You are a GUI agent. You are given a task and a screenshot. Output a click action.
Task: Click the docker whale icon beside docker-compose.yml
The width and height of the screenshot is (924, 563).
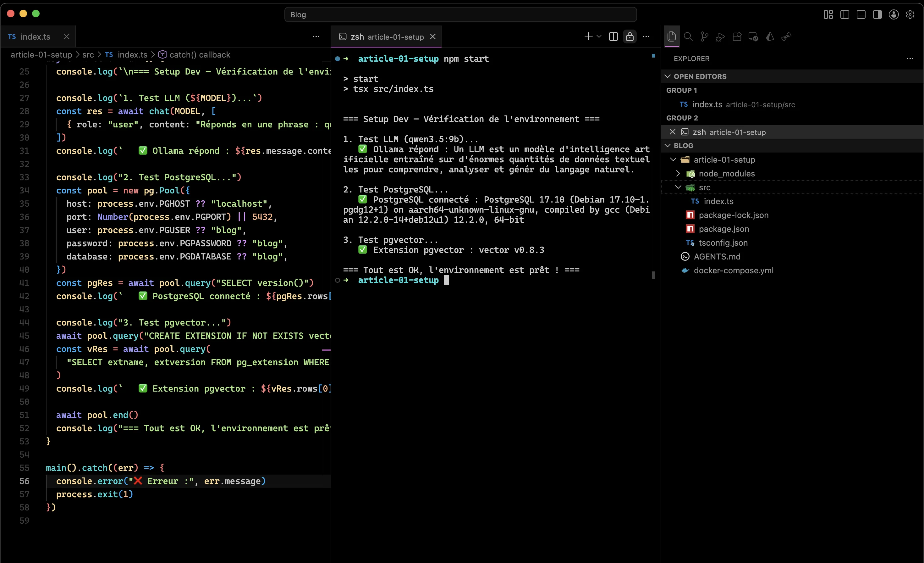(x=685, y=270)
